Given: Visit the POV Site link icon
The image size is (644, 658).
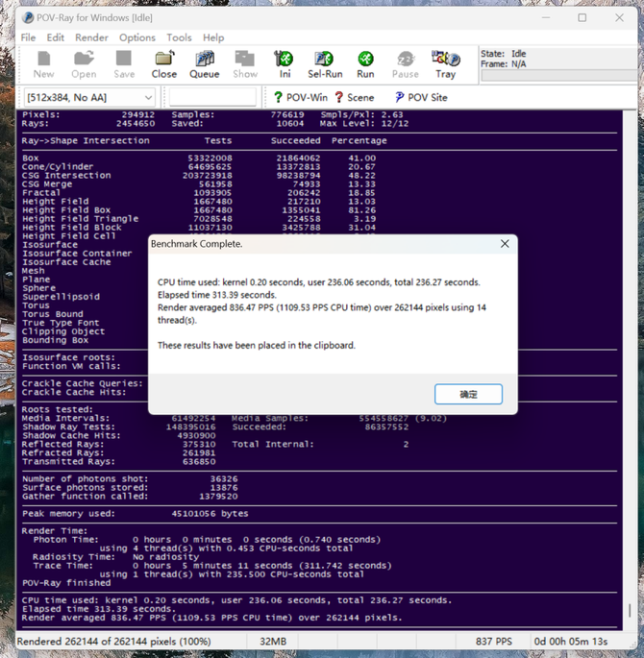Looking at the screenshot, I should click(421, 97).
